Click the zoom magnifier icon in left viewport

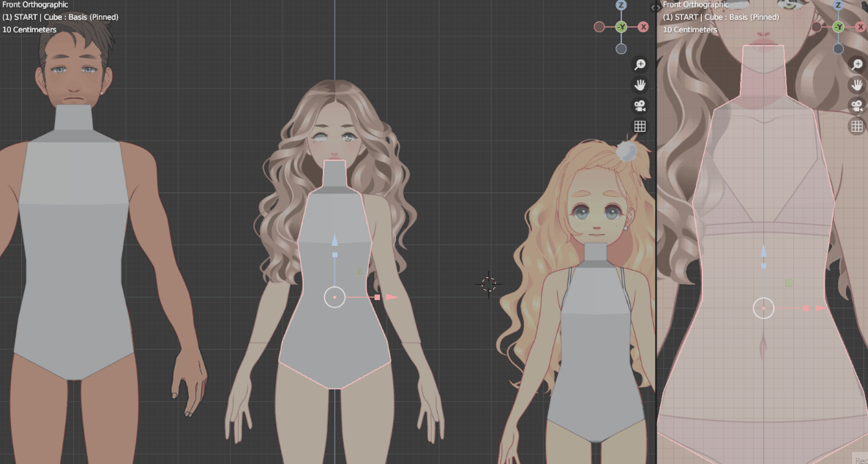(640, 64)
